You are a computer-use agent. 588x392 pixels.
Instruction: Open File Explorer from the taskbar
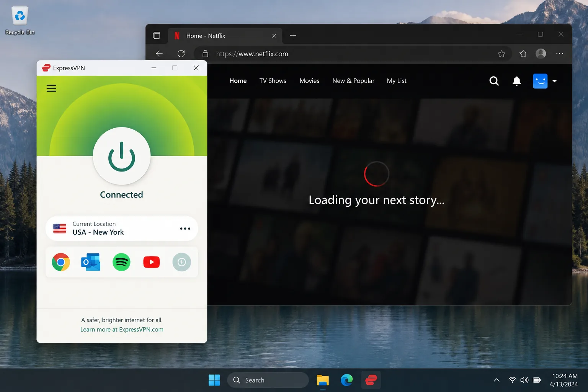323,380
